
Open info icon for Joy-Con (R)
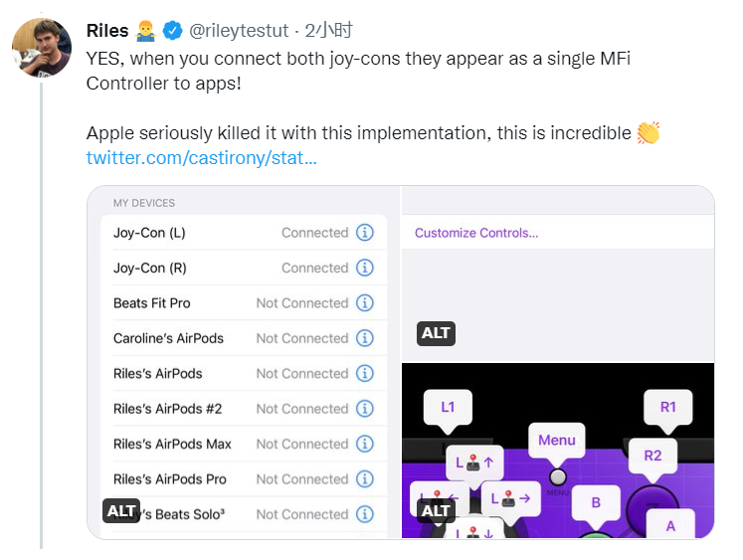pyautogui.click(x=365, y=268)
